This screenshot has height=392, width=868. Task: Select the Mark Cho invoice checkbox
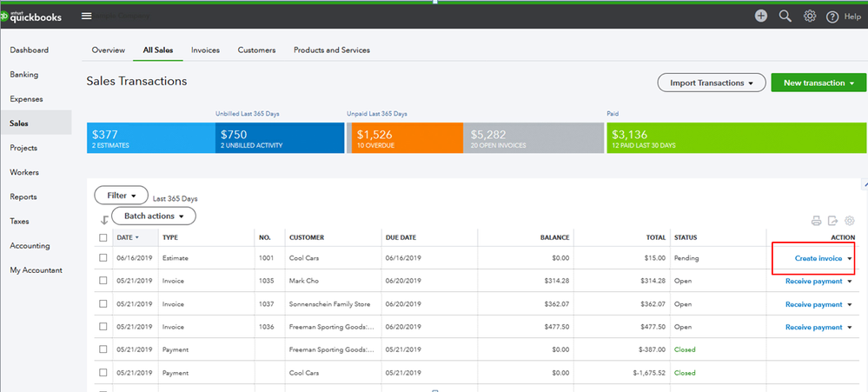tap(103, 281)
